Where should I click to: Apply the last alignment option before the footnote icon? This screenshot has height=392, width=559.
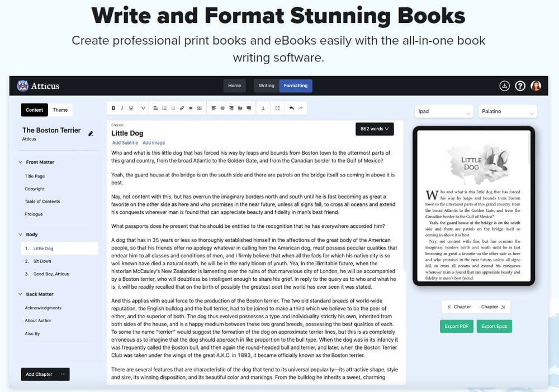point(249,108)
